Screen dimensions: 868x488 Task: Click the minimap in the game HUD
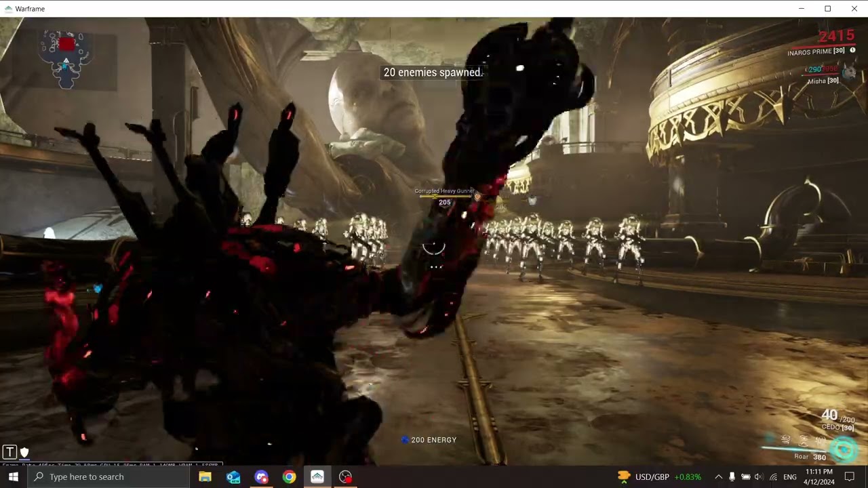66,60
